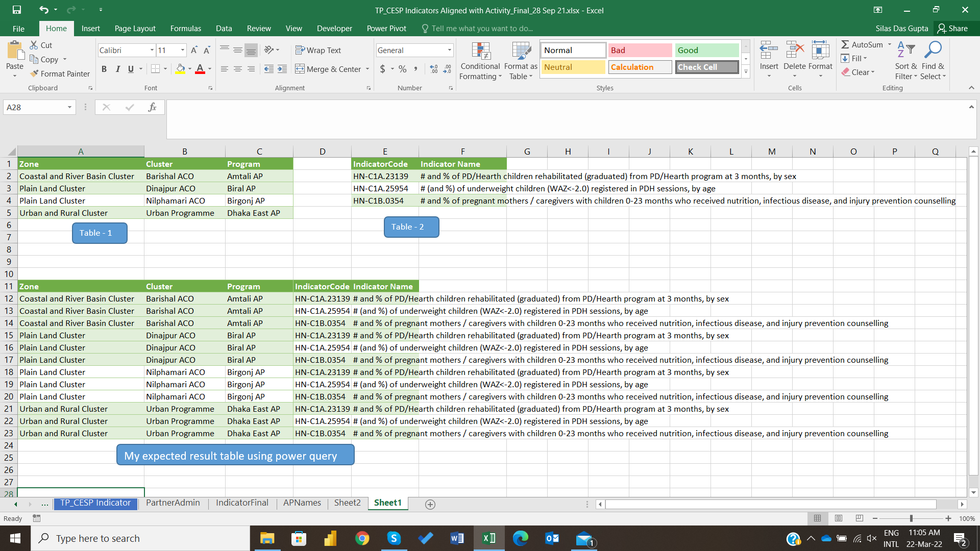Open the font size dropdown
This screenshot has height=551, width=980.
tap(182, 50)
